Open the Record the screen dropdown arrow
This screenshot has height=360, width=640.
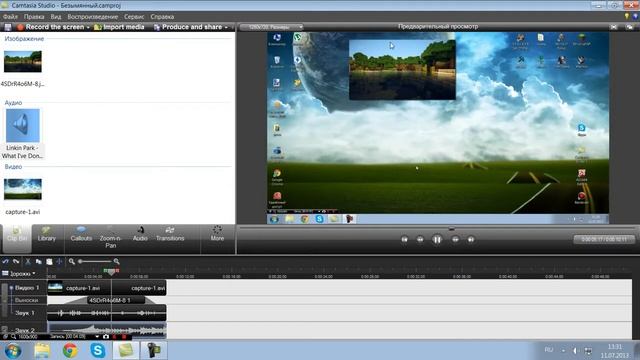tap(88, 27)
